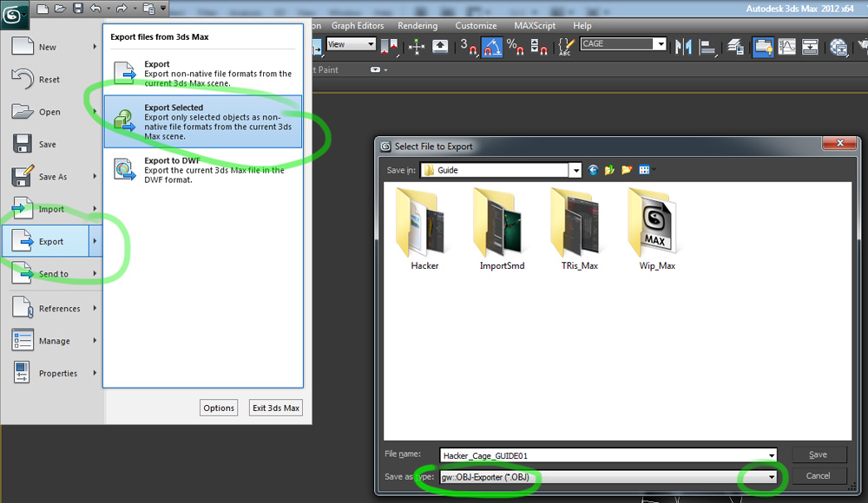Select Send to in application menu

click(x=52, y=273)
